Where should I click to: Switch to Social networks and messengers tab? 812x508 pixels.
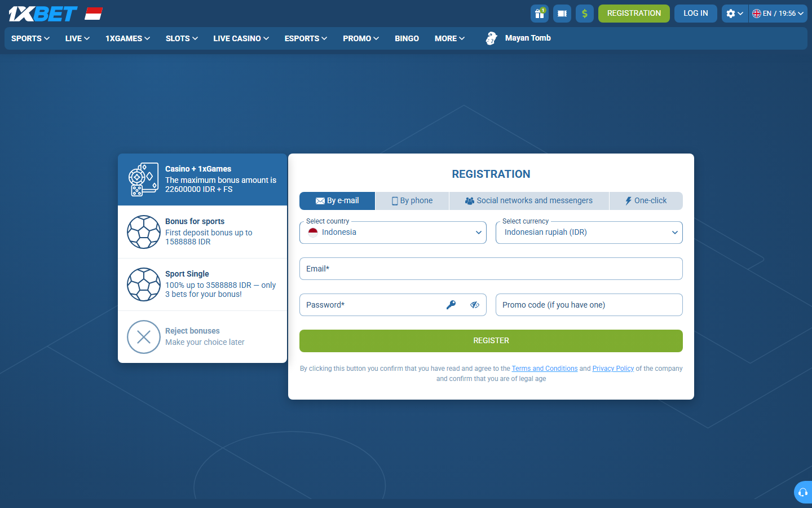(529, 201)
